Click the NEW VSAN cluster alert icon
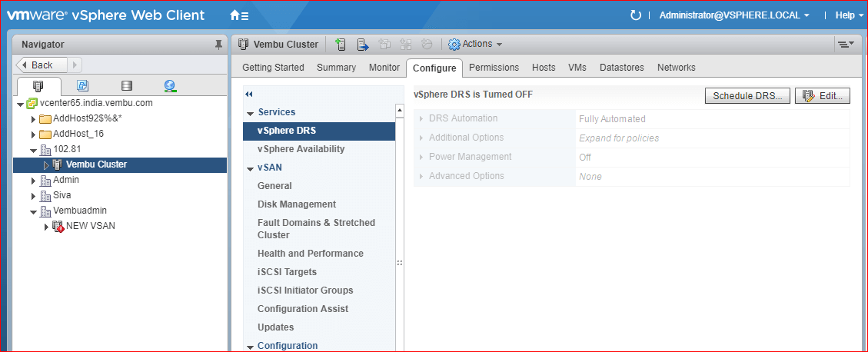The height and width of the screenshot is (352, 868). pos(58,227)
